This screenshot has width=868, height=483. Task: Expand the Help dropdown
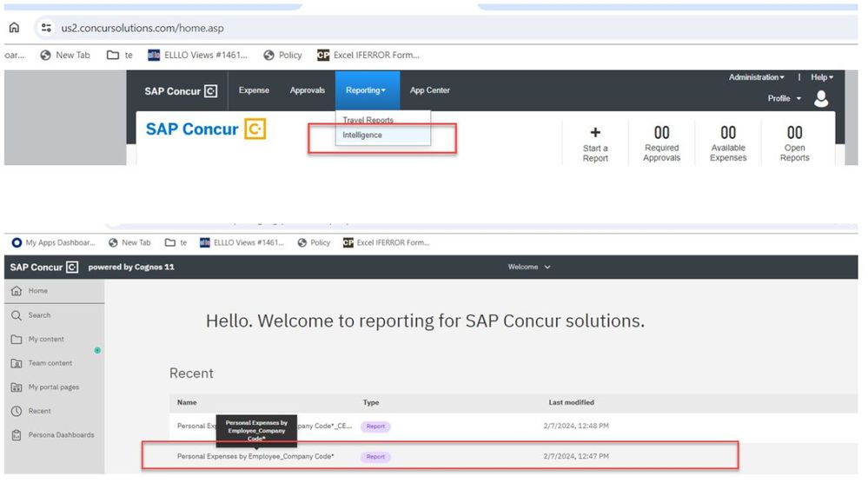click(x=822, y=77)
